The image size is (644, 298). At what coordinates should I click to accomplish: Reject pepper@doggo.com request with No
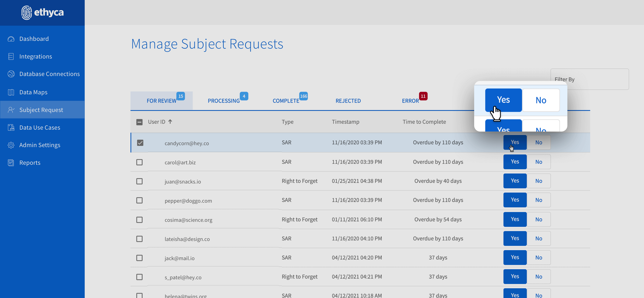pyautogui.click(x=538, y=200)
